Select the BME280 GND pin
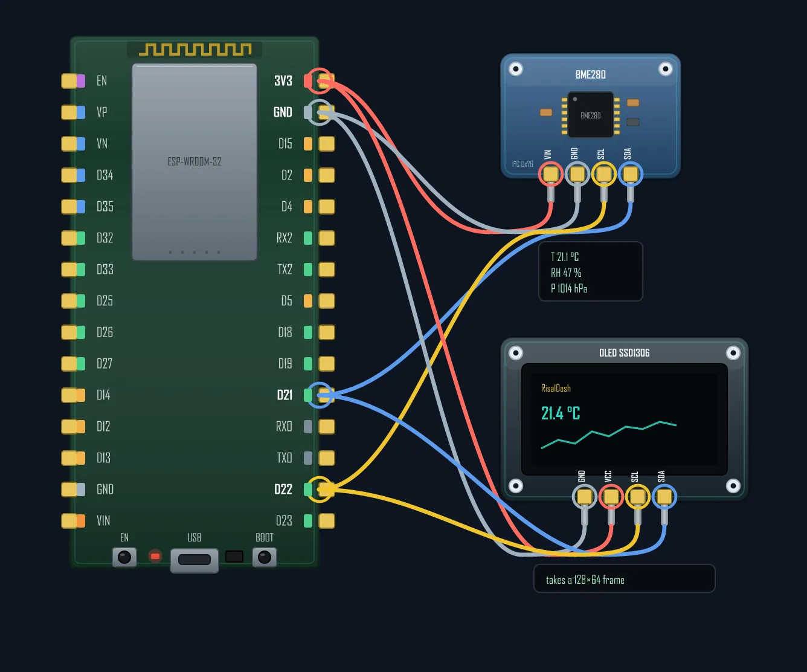The image size is (807, 672). (x=577, y=174)
